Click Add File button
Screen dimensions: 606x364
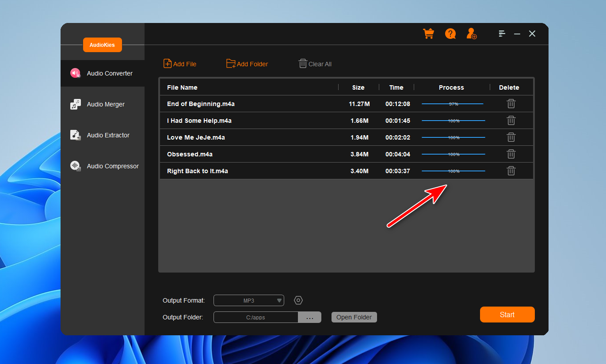coord(180,64)
